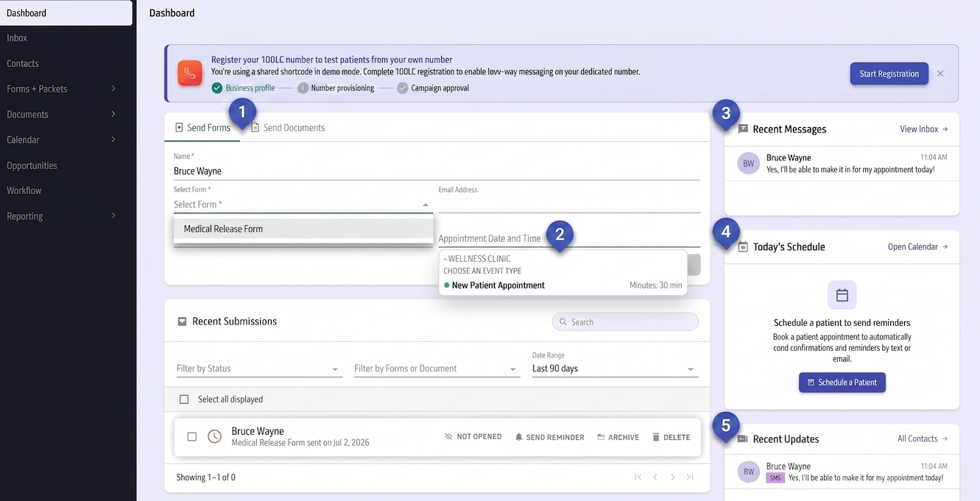This screenshot has width=980, height=501.
Task: Dismiss the registration banner
Action: coord(940,74)
